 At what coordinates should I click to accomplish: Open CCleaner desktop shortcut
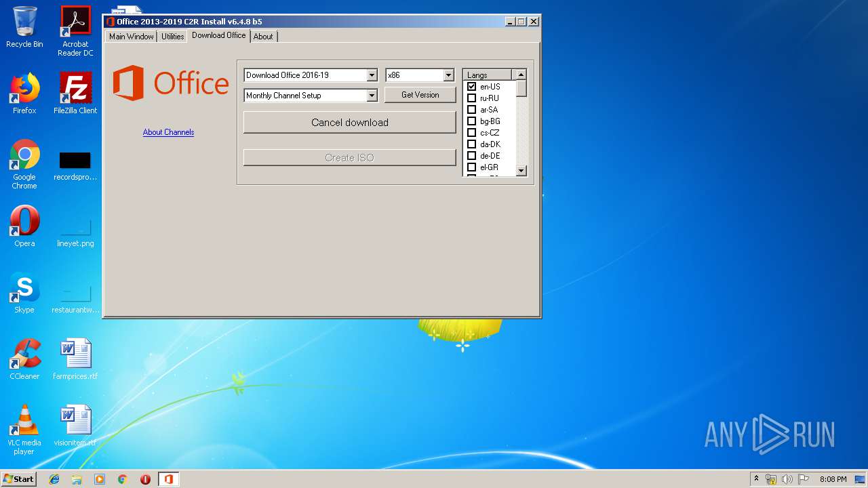(x=24, y=359)
